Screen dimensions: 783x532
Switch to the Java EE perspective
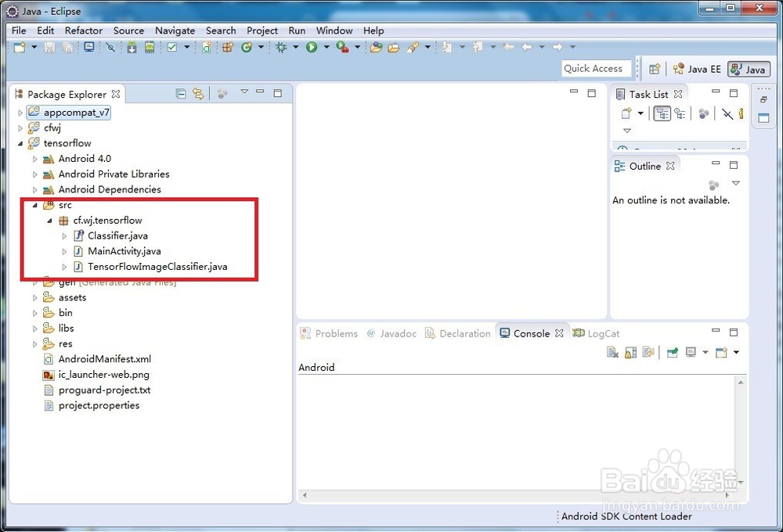(697, 69)
